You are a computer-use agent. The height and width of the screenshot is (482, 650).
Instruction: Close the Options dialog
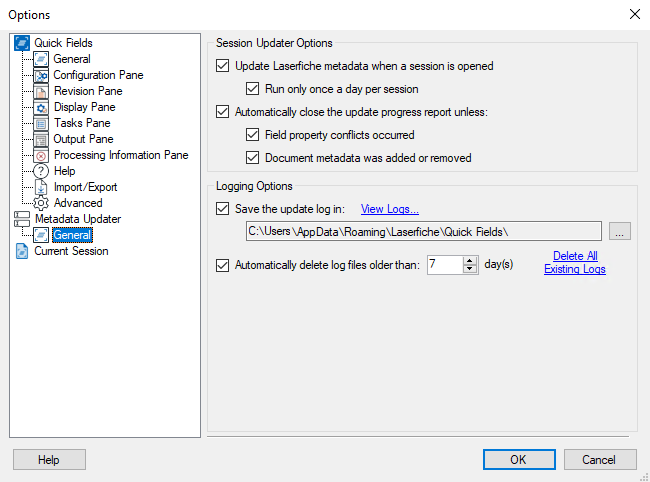[x=634, y=15]
